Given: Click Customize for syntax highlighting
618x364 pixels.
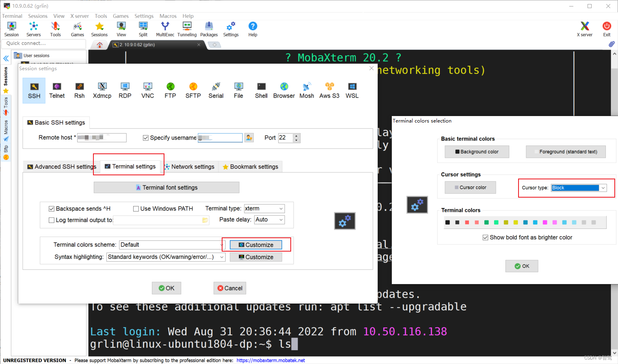Looking at the screenshot, I should [x=256, y=257].
